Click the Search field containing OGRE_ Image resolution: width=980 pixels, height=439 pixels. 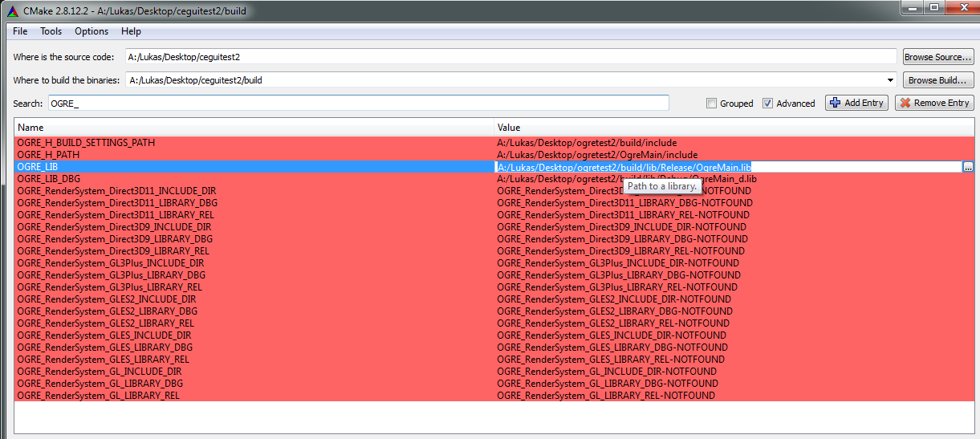[x=358, y=103]
